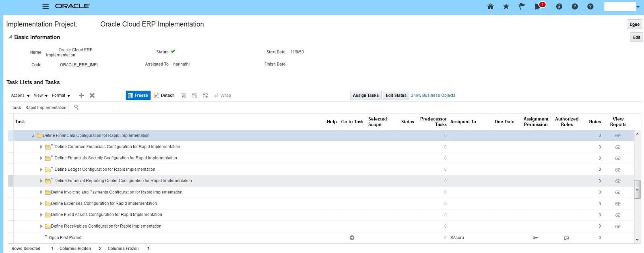Open the Accessibility settings icon
Image resolution: width=644 pixels, height=253 pixels.
coord(559,6)
